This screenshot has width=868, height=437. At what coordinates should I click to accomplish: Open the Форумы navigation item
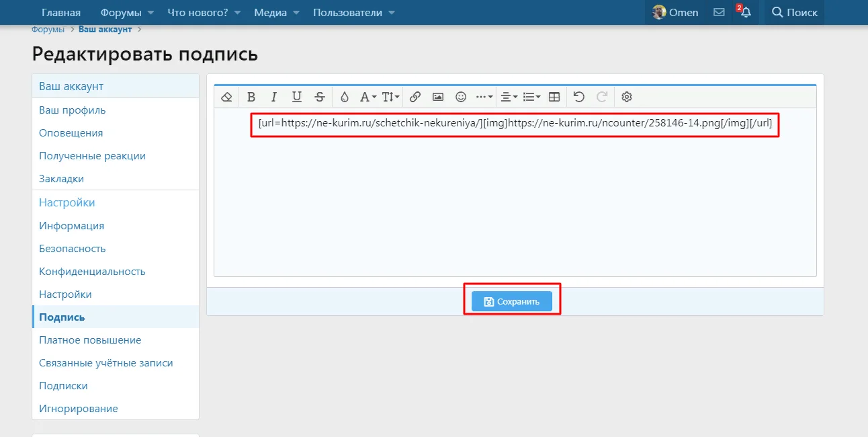click(x=121, y=12)
